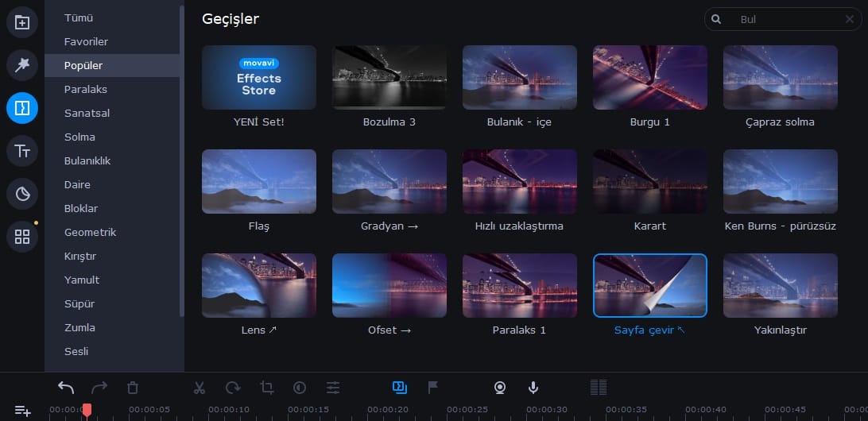Click the Rotate clip icon
Viewport: 868px width, 421px height.
[233, 388]
